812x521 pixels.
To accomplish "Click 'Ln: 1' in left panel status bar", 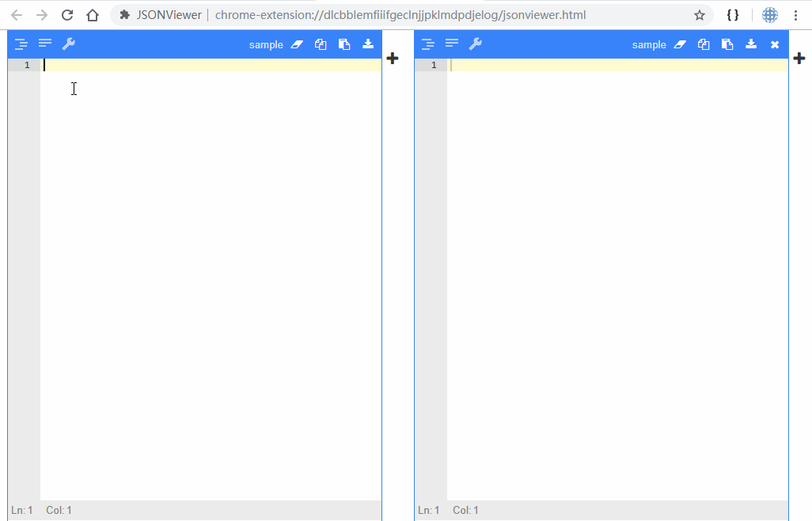I will (21, 510).
